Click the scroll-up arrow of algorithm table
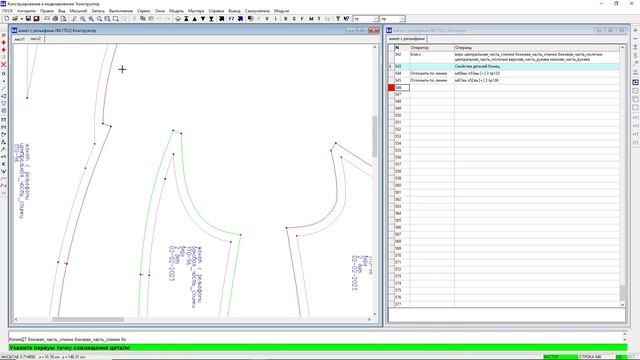Screen dimensions: 640x360 622,48
